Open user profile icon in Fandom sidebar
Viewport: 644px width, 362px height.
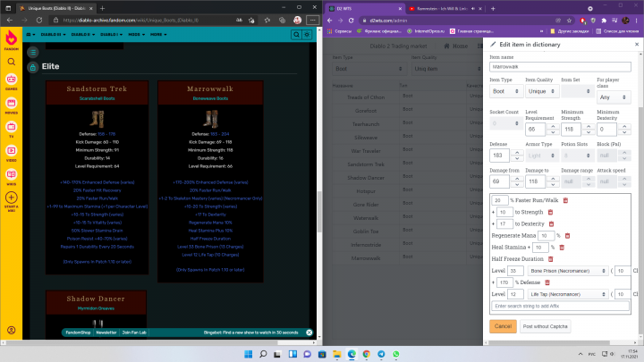click(x=11, y=330)
